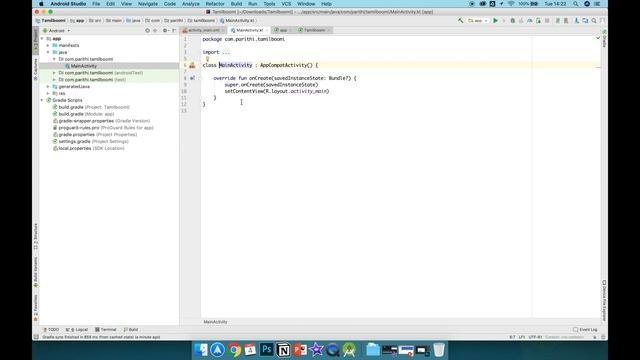Open the Navigate menu
This screenshot has width=640, height=360.
[x=148, y=4]
